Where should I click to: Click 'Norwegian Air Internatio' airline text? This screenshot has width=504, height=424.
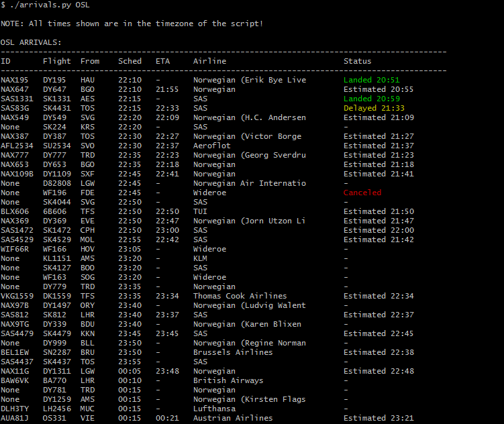[250, 183]
